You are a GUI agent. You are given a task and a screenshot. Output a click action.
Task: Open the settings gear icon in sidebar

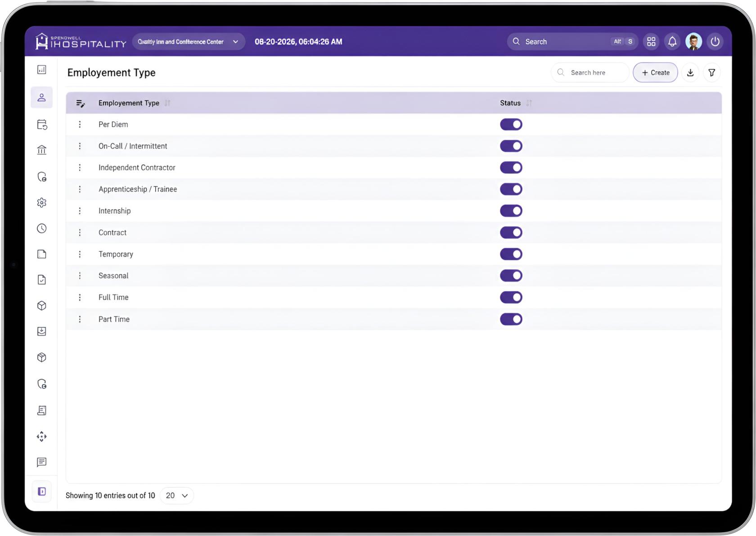(42, 203)
